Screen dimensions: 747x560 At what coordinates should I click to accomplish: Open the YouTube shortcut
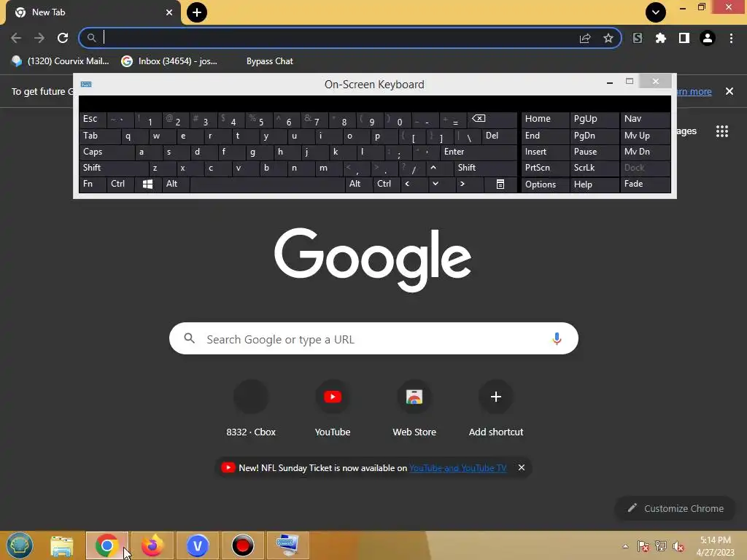pyautogui.click(x=333, y=409)
